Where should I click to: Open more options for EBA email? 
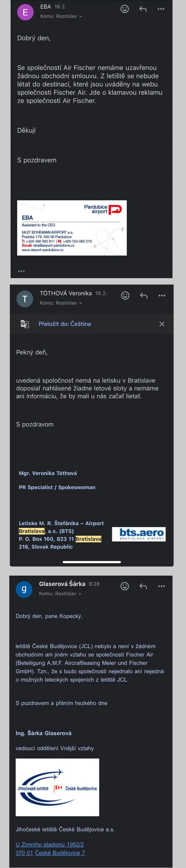coord(161,9)
